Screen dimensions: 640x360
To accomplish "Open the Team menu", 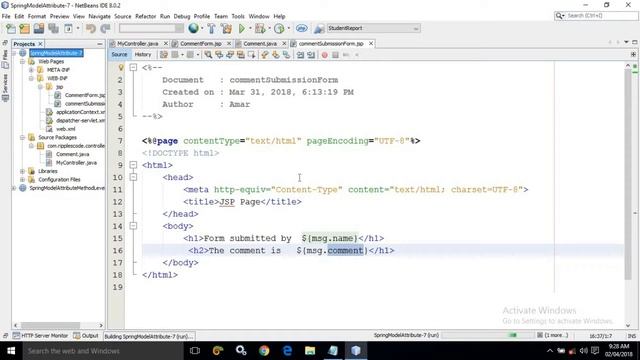I will click(x=221, y=16).
